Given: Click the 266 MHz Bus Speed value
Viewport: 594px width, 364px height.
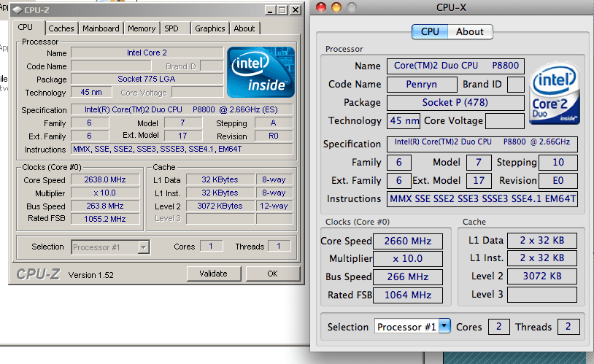Looking at the screenshot, I should (x=408, y=277).
